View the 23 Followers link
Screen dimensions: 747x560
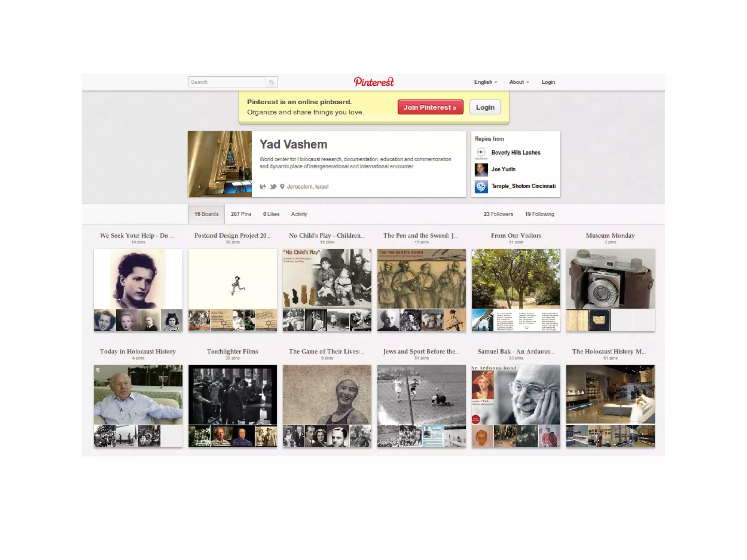click(x=498, y=214)
